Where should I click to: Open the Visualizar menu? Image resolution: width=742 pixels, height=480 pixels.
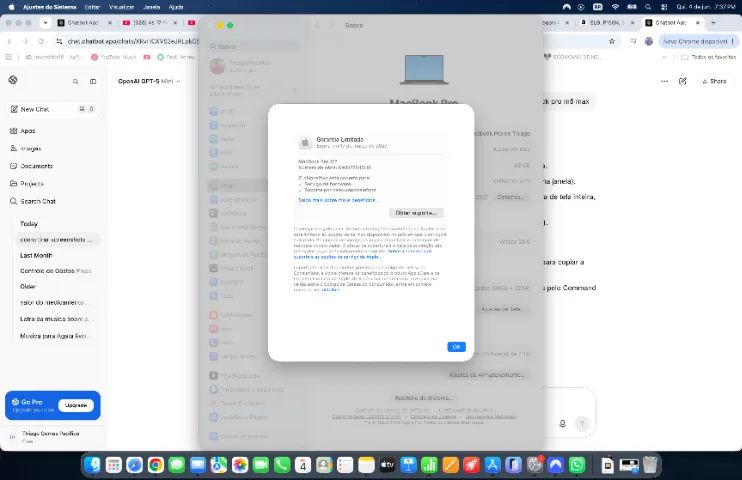pos(121,7)
